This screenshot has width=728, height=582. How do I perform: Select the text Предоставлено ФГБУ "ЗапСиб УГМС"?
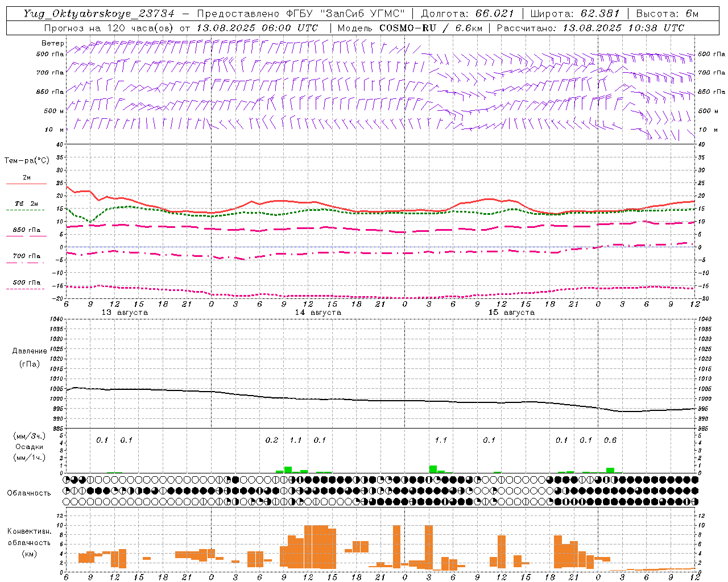[301, 14]
